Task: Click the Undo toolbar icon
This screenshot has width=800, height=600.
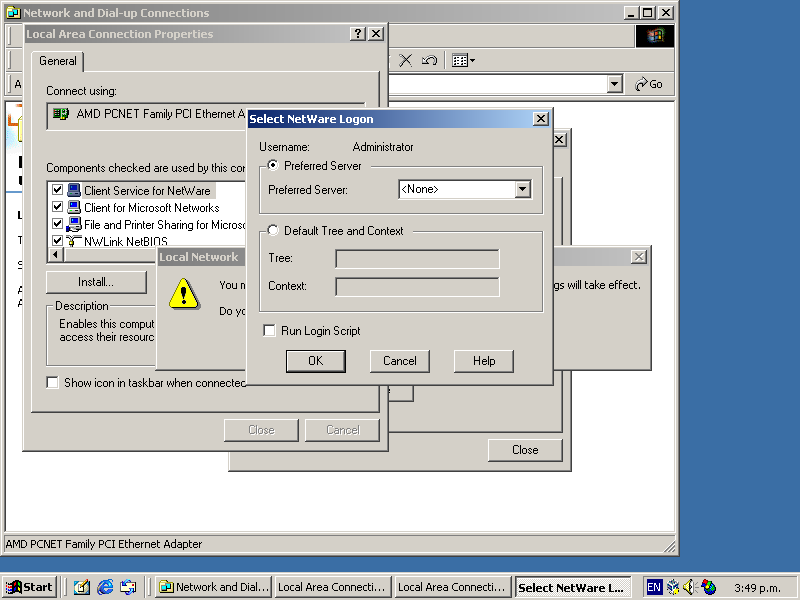Action: click(429, 60)
